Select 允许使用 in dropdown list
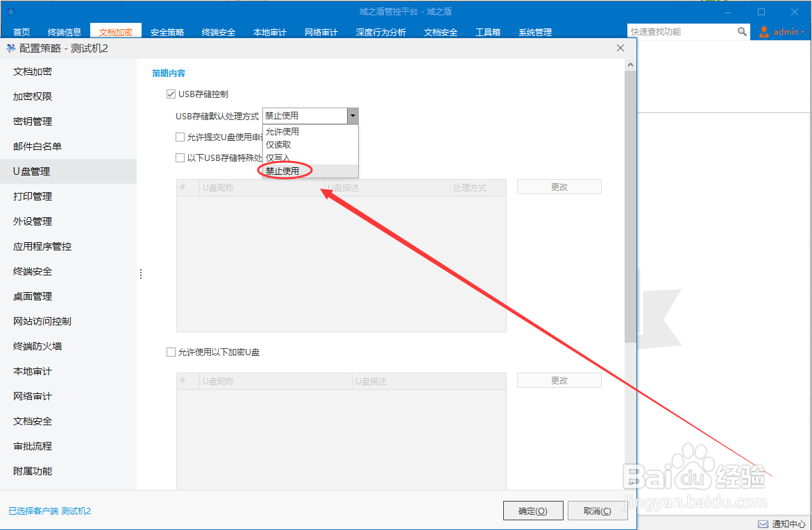The height and width of the screenshot is (530, 812). (310, 132)
